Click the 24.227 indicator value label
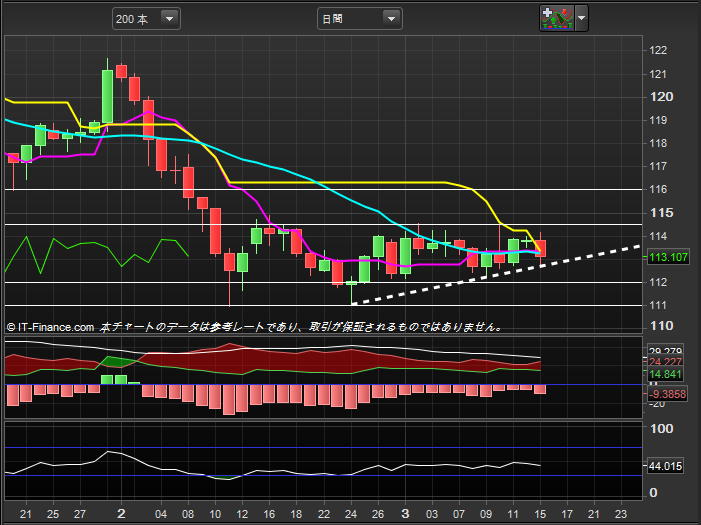The height and width of the screenshot is (525, 701). click(665, 361)
